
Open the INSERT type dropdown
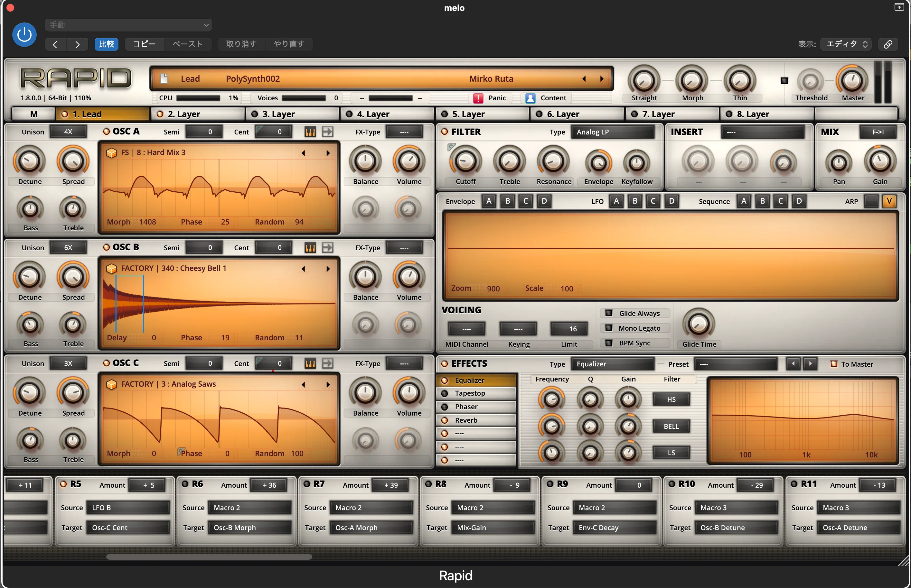(x=763, y=132)
